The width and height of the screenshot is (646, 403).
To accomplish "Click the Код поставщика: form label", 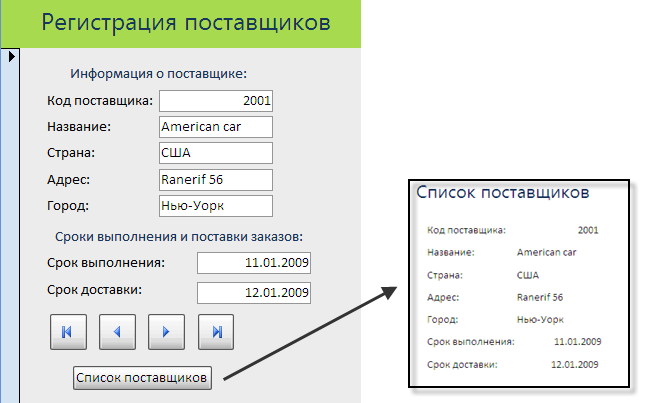I will [100, 101].
